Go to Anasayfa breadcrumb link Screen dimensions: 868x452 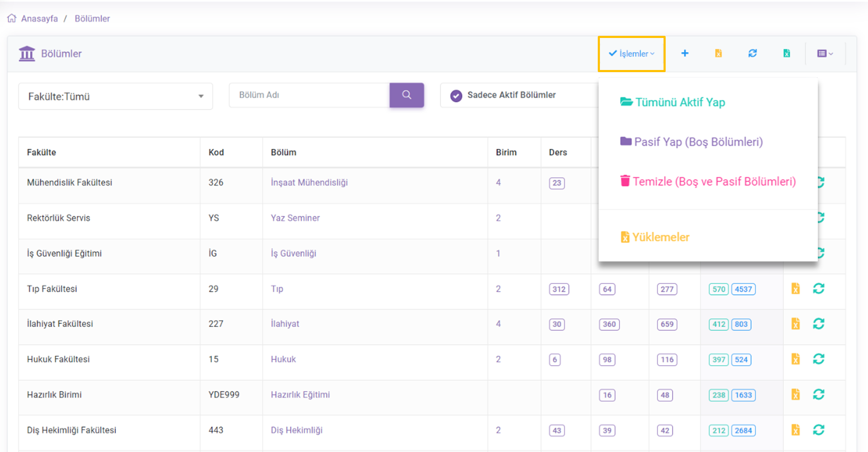click(x=39, y=19)
